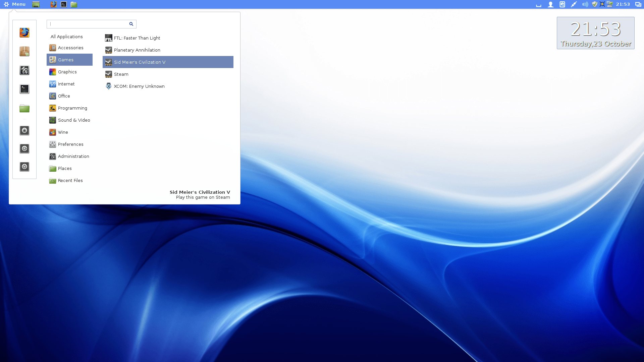Select the Sound & Video category
This screenshot has height=362, width=644.
pos(70,120)
